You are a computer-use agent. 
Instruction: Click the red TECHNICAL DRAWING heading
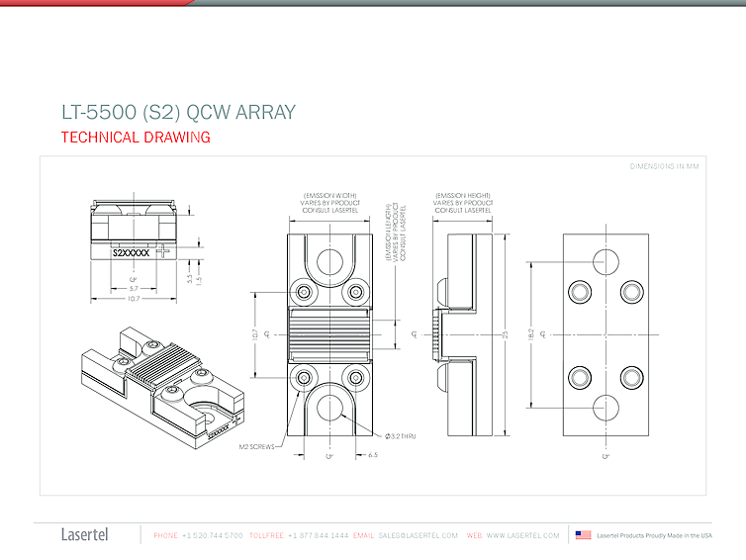(136, 138)
